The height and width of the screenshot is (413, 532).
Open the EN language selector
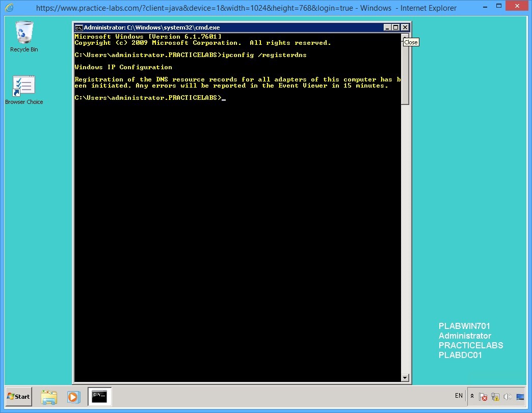pyautogui.click(x=458, y=396)
